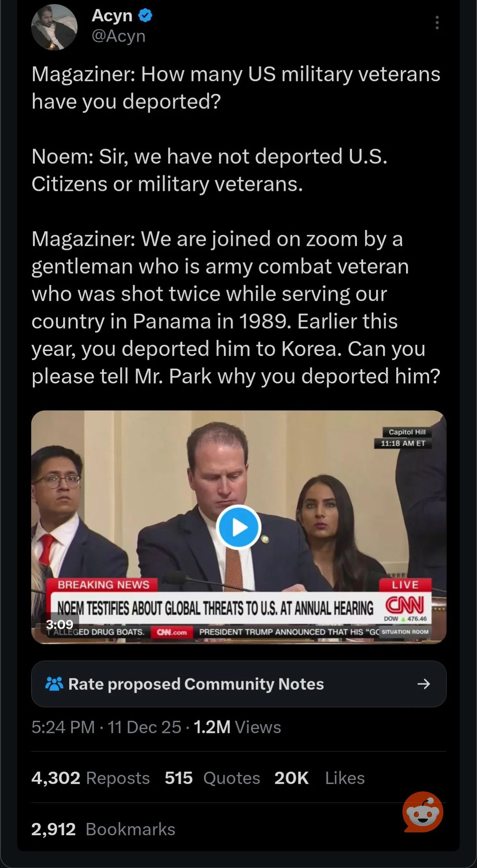Click the 3:09 video duration badge

point(60,624)
